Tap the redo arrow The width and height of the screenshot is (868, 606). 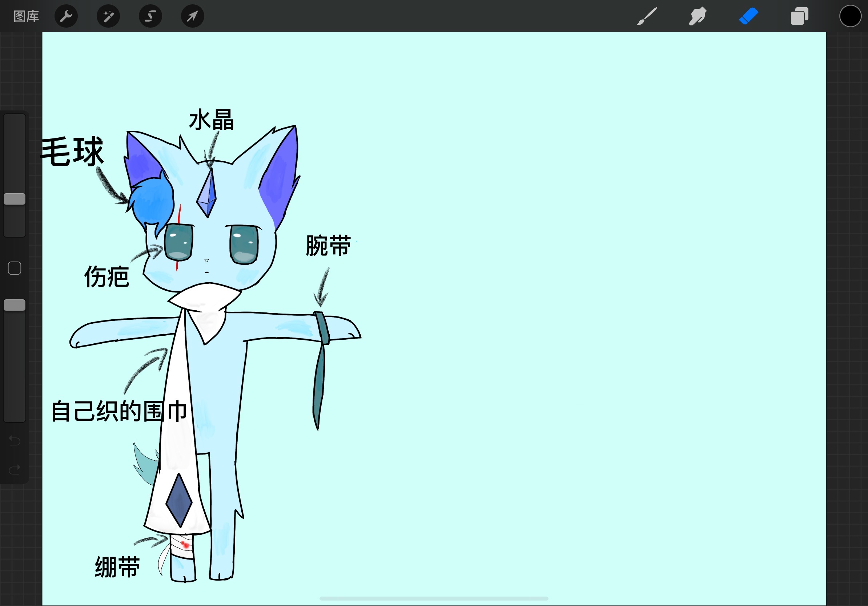15,468
